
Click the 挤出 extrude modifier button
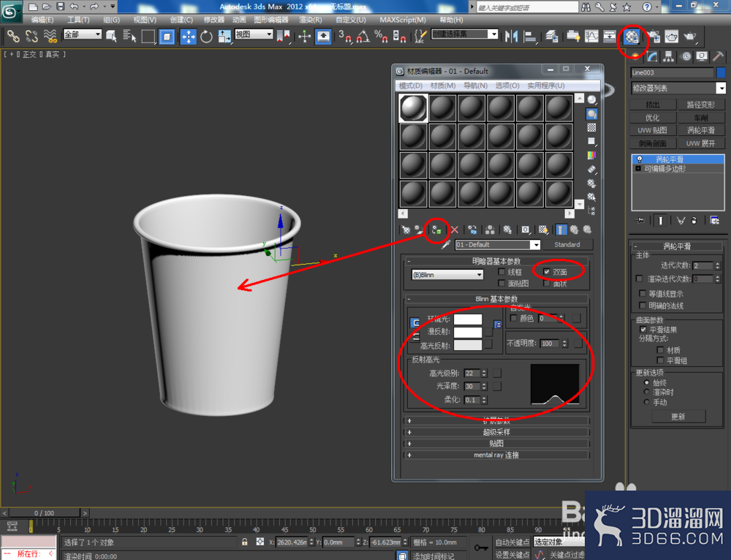coord(653,105)
